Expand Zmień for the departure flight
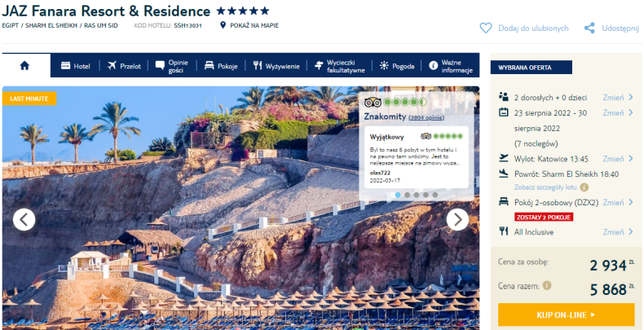The width and height of the screenshot is (644, 330). [618, 158]
